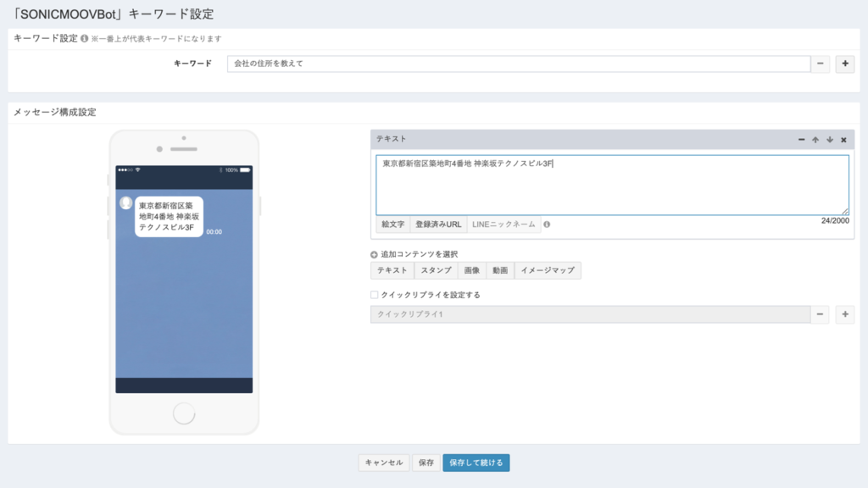Click the phone preview home button
Screen dimensions: 868x488
pos(184,413)
